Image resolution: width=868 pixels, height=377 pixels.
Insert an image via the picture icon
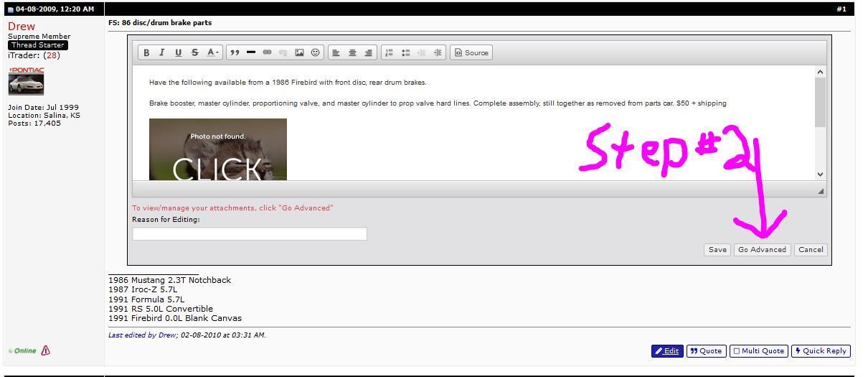(x=299, y=52)
